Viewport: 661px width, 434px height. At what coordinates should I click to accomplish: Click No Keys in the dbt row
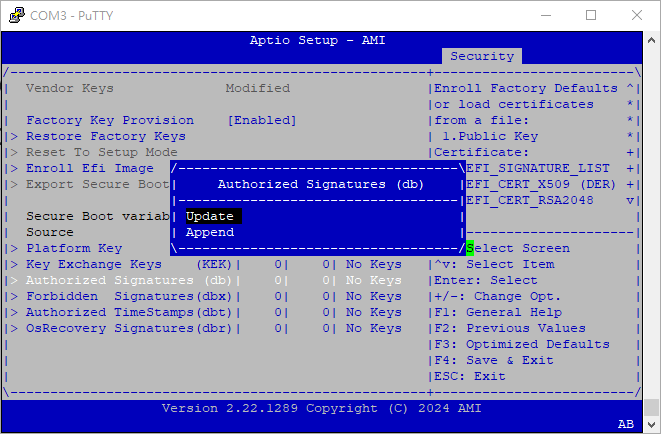click(373, 312)
